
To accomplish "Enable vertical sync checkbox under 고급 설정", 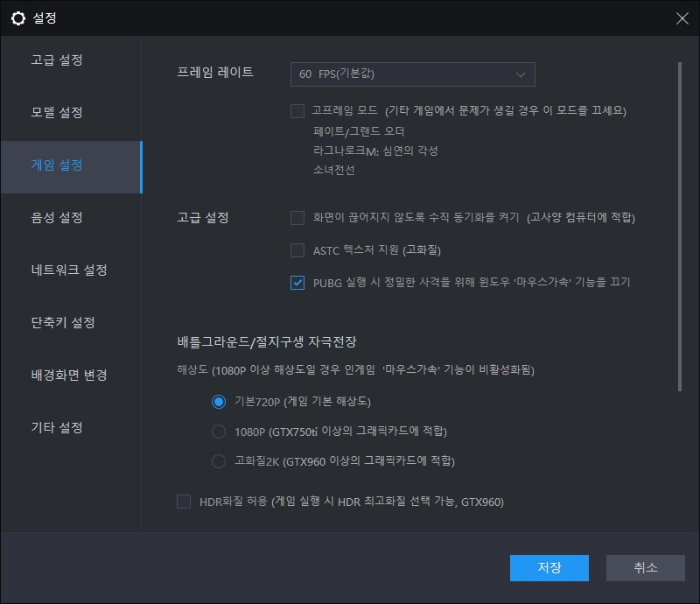I will [x=297, y=217].
